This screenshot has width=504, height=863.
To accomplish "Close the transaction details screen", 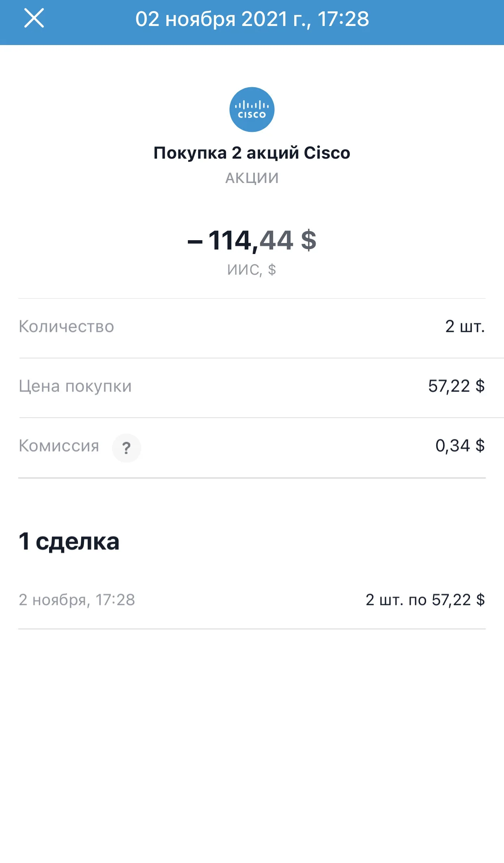I will 34,19.
